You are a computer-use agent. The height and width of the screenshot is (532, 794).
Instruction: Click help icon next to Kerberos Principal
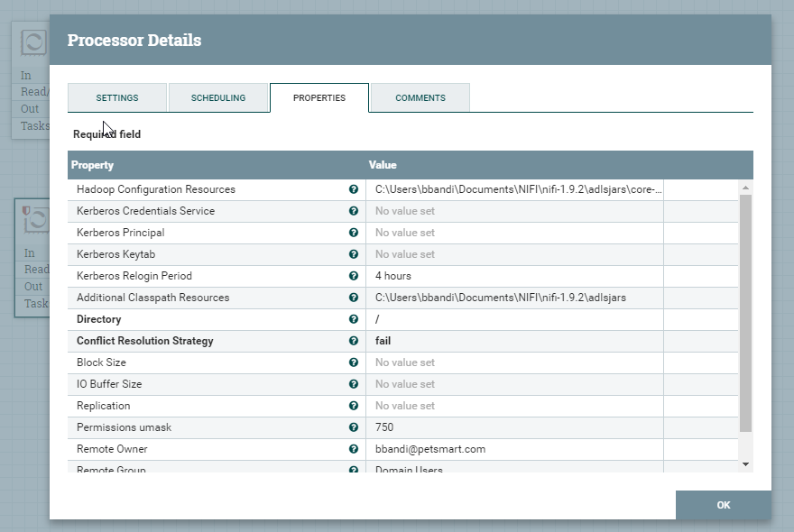pyautogui.click(x=354, y=233)
